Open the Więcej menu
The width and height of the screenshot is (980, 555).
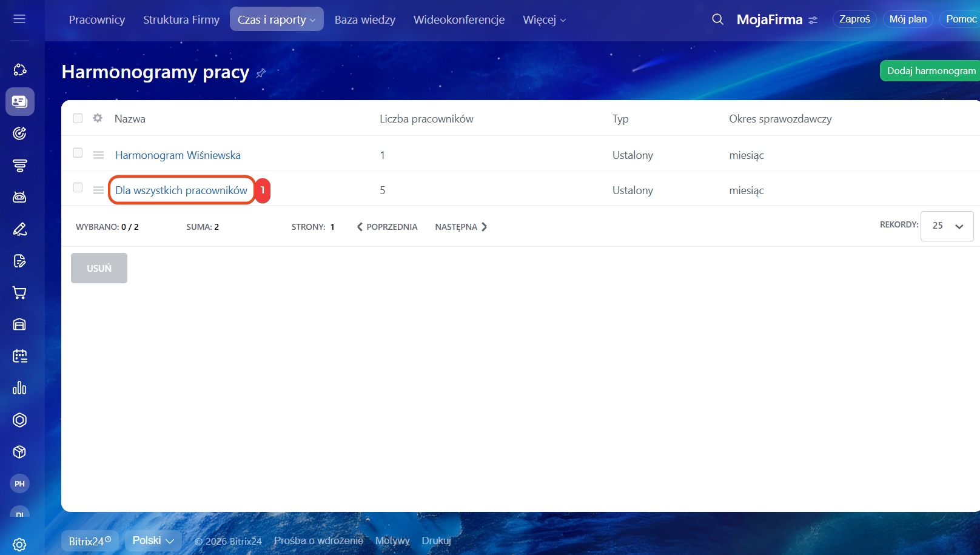click(544, 19)
